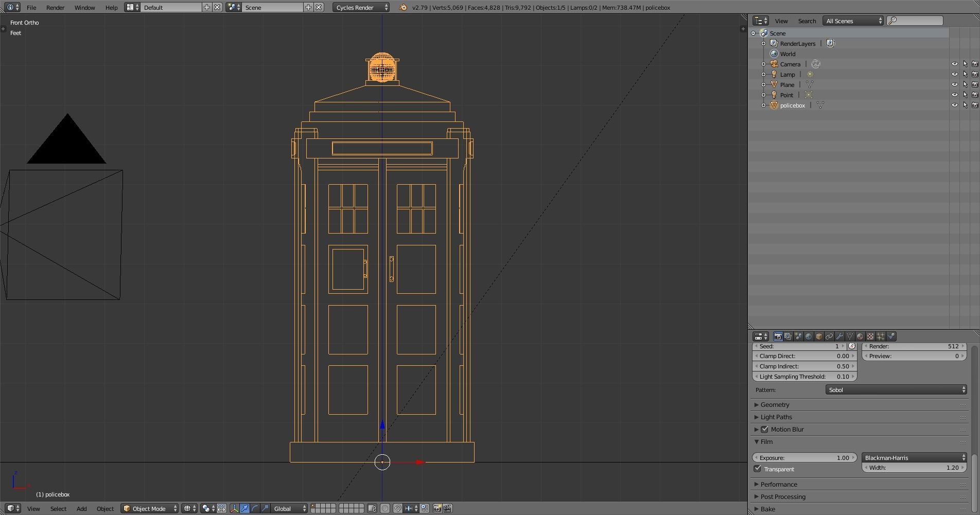Expand the policebox tree item
This screenshot has width=980, height=515.
coord(764,105)
